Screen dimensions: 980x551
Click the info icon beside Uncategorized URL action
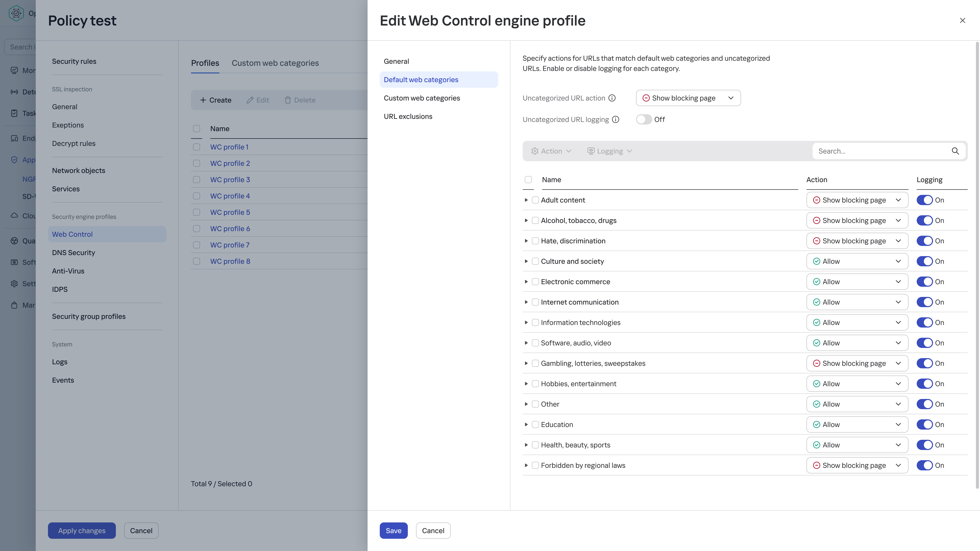pyautogui.click(x=612, y=98)
